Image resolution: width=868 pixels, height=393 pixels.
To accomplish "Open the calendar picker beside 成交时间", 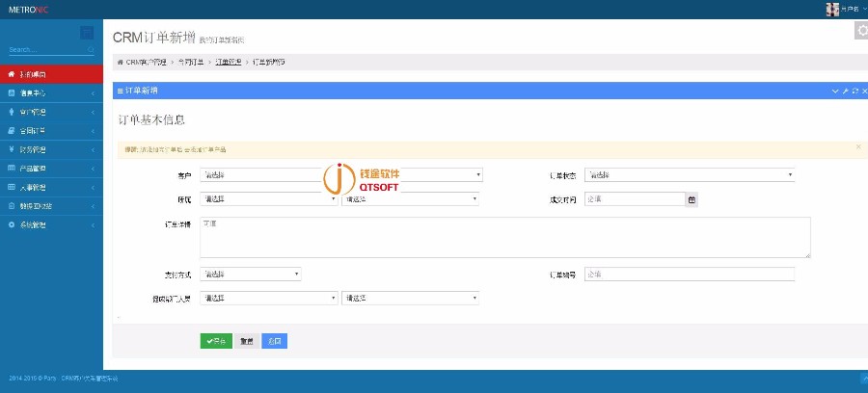I will pyautogui.click(x=692, y=199).
